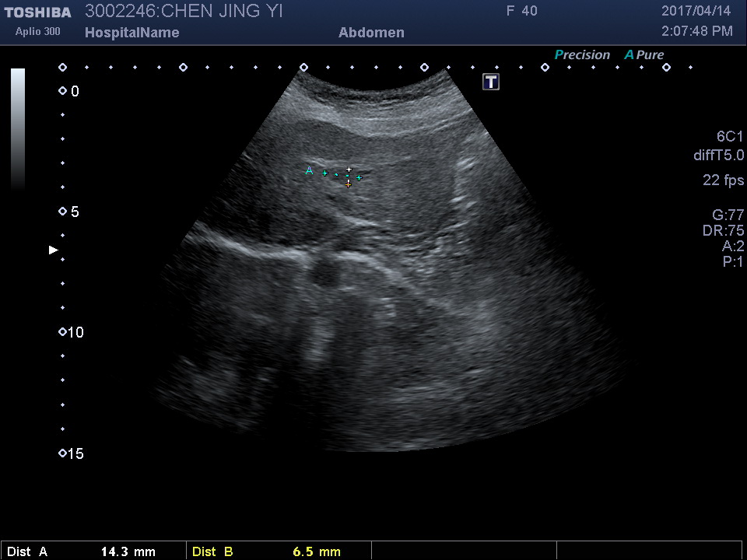747x560 pixels.
Task: Click the patient name CHEN JING YI
Action: coord(223,12)
